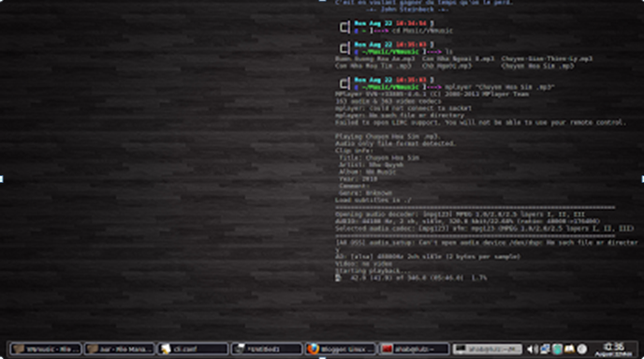Switch to the aar File Manager taskbar window
644x359 pixels.
coord(119,349)
